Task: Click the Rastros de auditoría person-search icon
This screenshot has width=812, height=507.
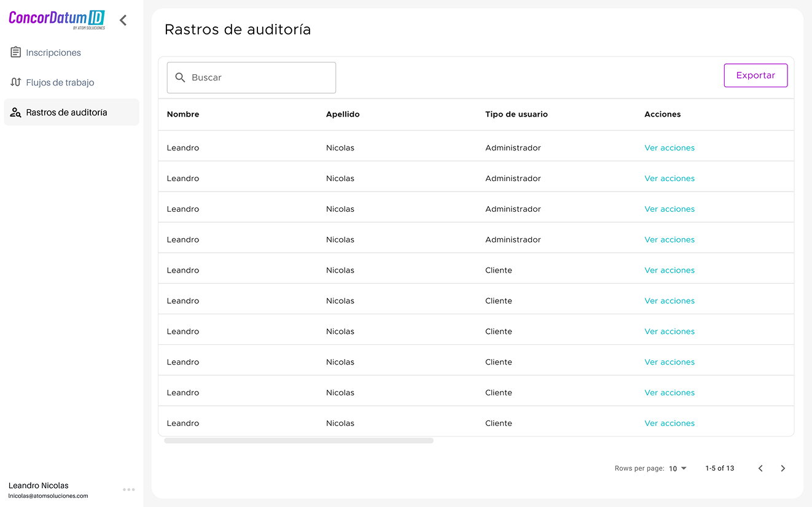Action: pos(16,112)
